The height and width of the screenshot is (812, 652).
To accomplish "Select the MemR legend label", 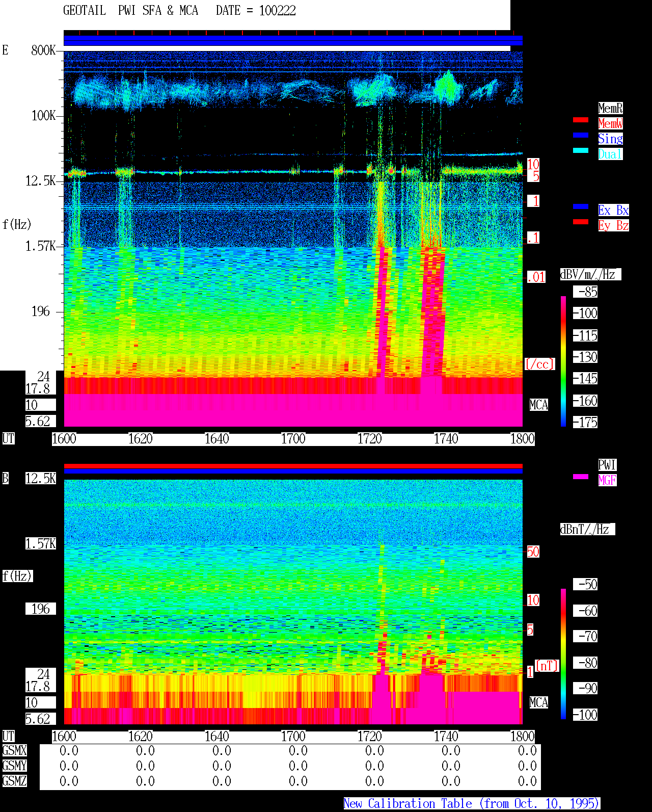I will coord(610,108).
